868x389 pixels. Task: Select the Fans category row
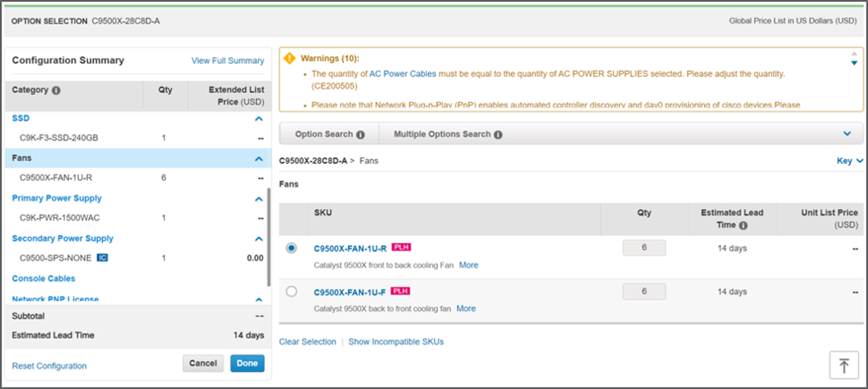click(x=138, y=158)
